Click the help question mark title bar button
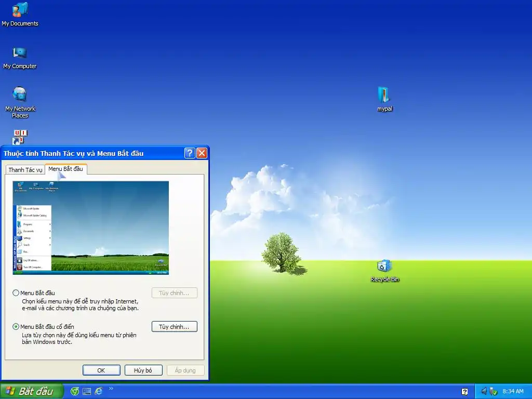This screenshot has width=532, height=399. (190, 153)
